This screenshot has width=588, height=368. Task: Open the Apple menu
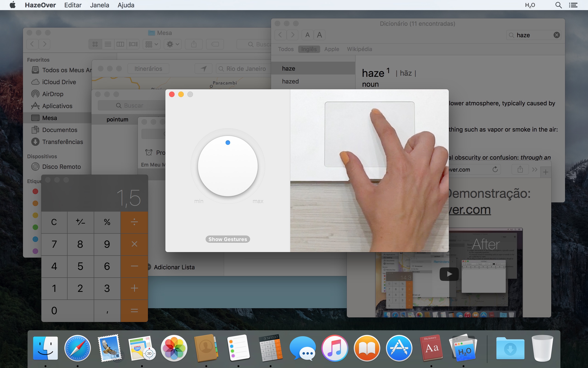(x=13, y=5)
